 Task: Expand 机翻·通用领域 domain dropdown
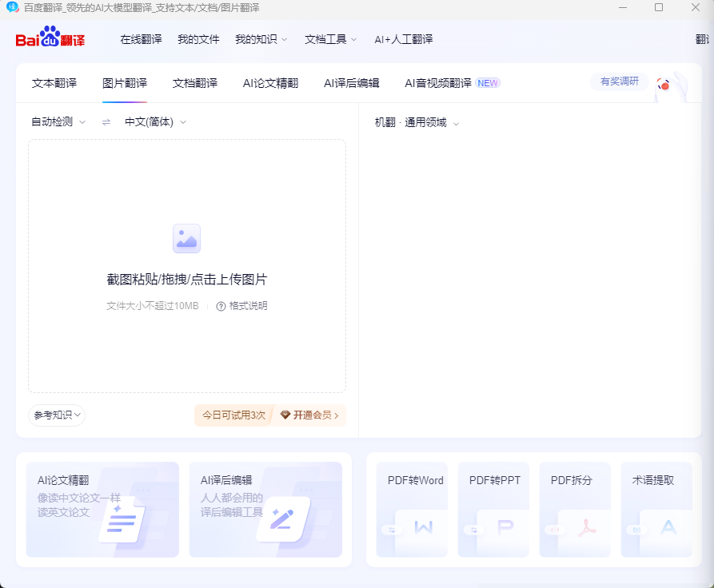click(417, 122)
